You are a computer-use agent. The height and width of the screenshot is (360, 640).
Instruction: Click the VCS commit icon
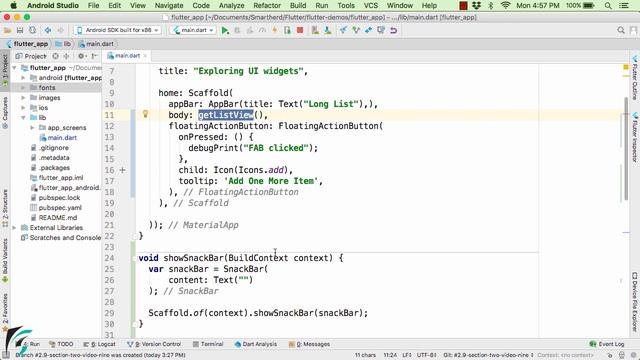point(356,30)
